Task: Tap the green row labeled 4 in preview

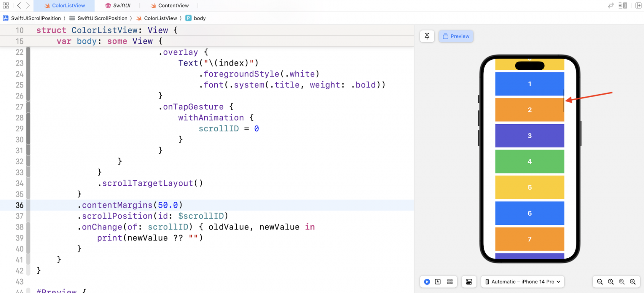Action: coord(529,161)
